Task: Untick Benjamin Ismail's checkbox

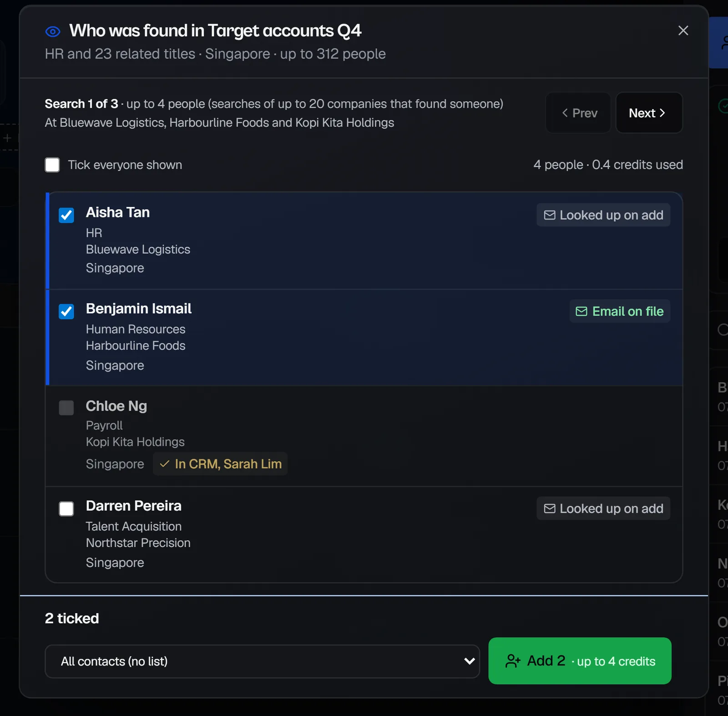Action: [x=66, y=312]
